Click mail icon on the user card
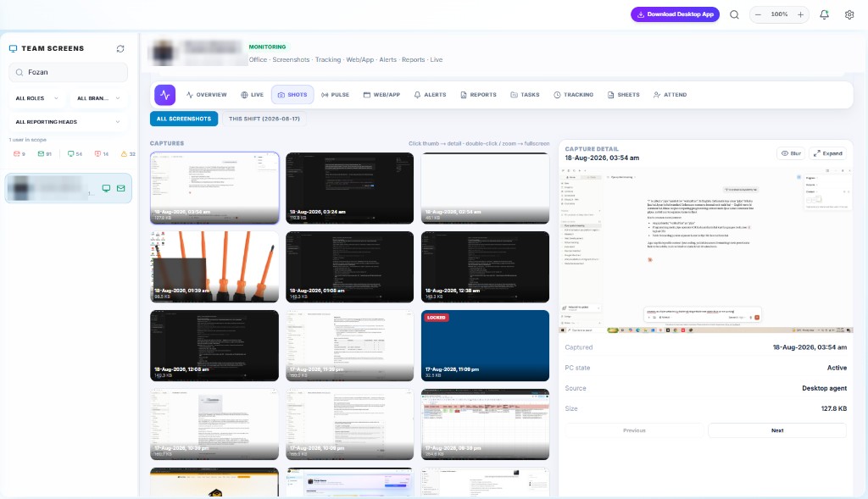 pyautogui.click(x=120, y=188)
